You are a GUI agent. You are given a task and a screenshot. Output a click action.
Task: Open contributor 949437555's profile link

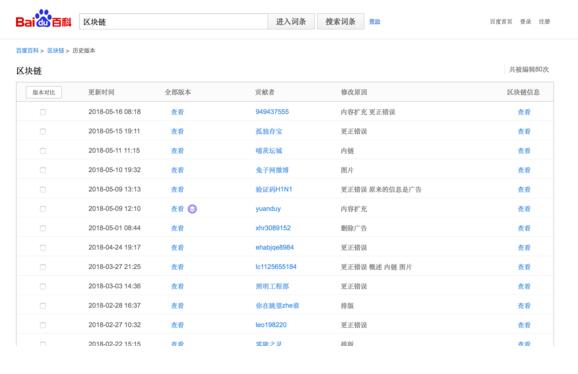pyautogui.click(x=272, y=112)
